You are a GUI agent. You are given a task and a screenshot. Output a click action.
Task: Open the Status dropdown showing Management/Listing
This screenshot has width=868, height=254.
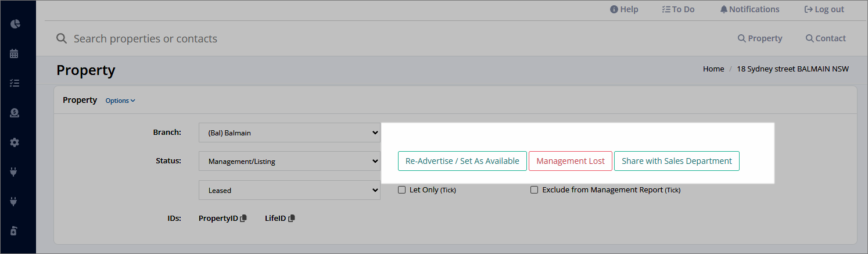pos(289,161)
